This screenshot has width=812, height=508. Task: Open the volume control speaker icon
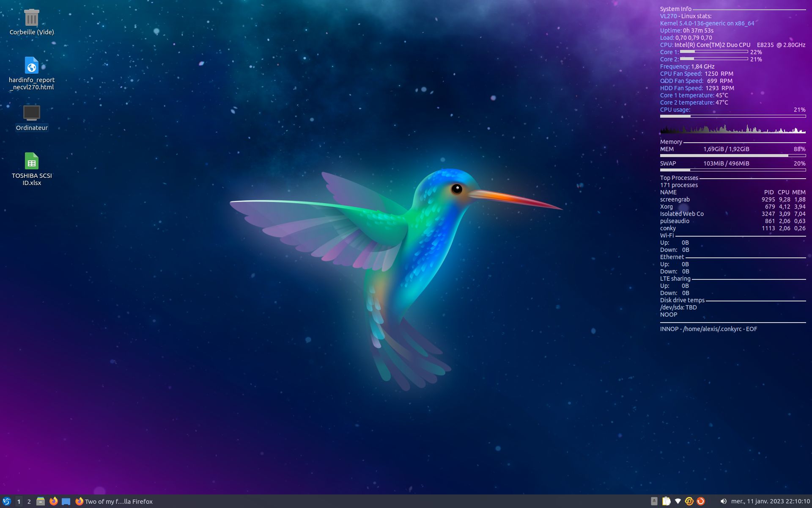coord(723,501)
